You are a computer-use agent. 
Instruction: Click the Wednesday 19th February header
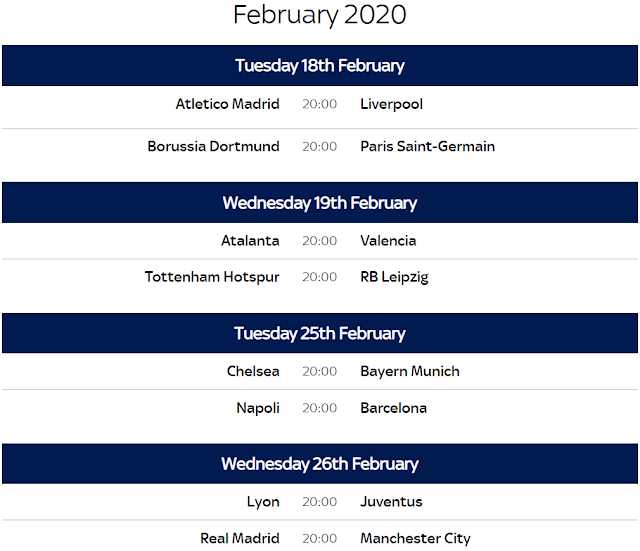[x=320, y=203]
